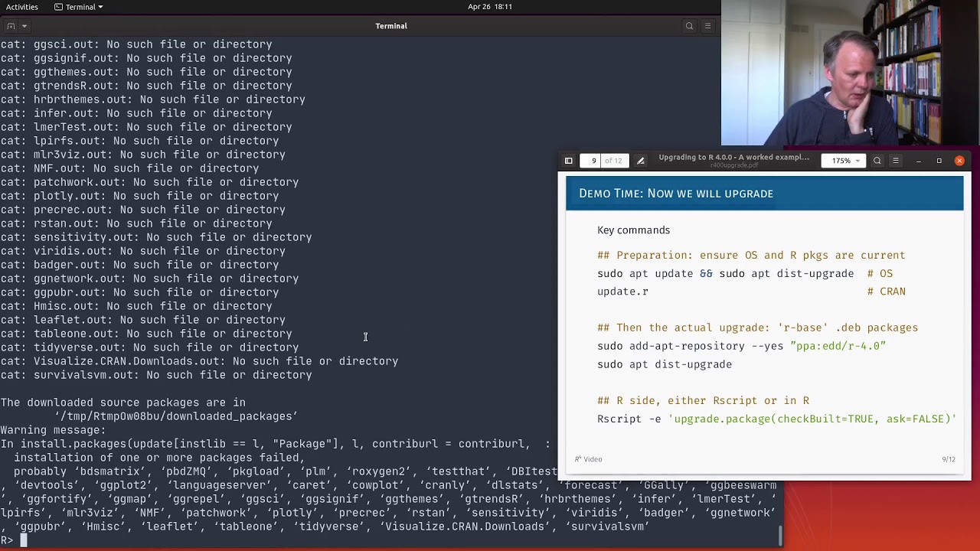Click the Rscript -e upgrade.package line
The width and height of the screenshot is (980, 551).
[x=776, y=419]
